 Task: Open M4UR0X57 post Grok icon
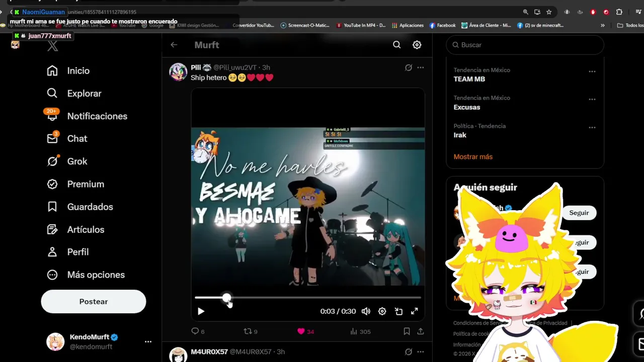[409, 352]
